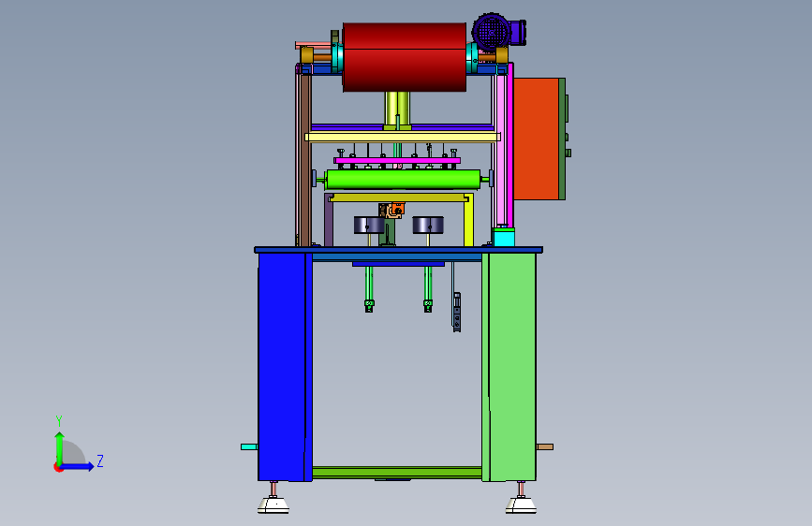Select the dark blue tabletop plate

point(399,250)
